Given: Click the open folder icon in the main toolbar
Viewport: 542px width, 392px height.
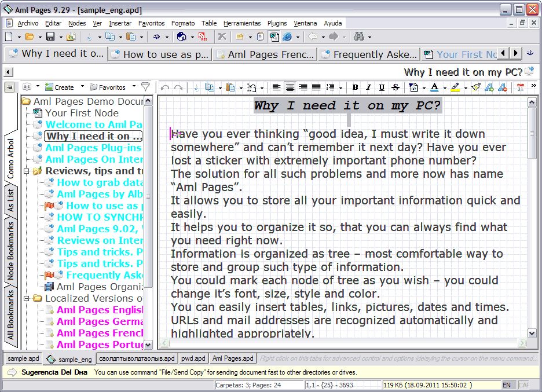Looking at the screenshot, I should (30, 36).
